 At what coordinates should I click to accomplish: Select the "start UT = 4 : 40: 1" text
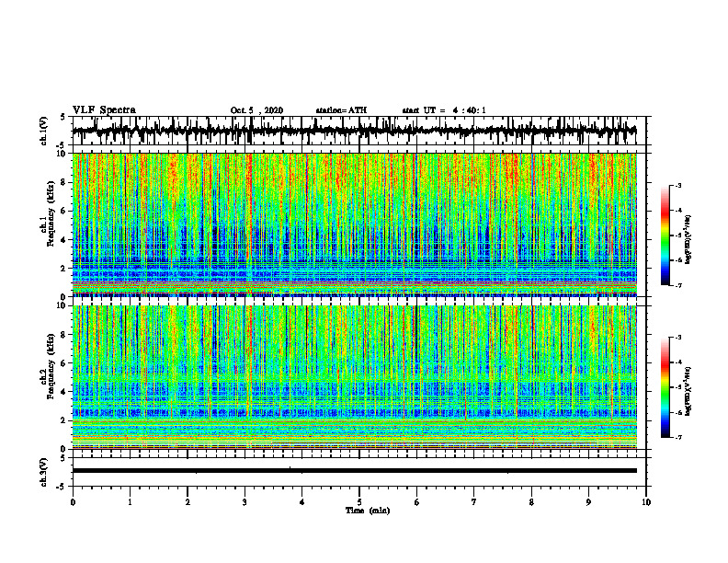pyautogui.click(x=444, y=110)
